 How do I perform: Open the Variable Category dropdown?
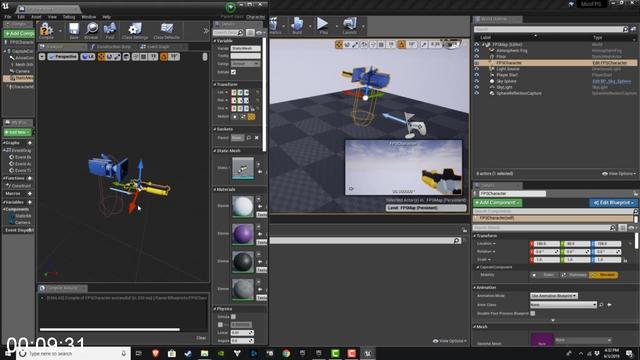click(x=245, y=64)
